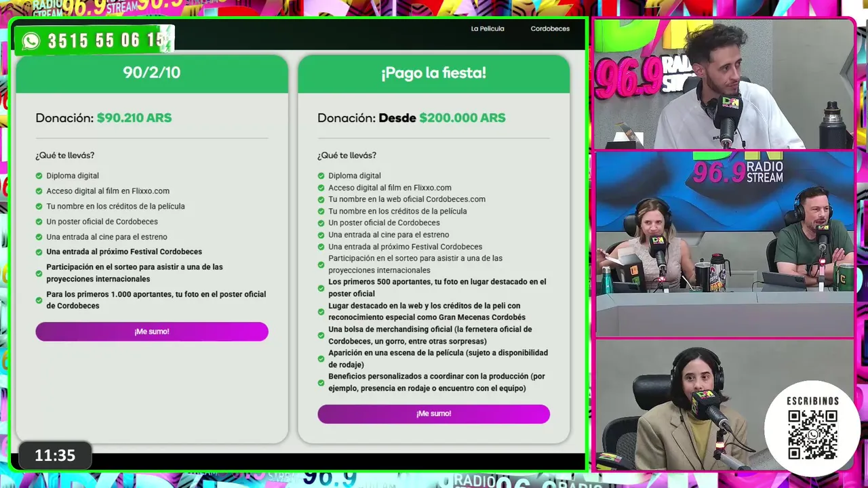Open La Película nav link
Image resolution: width=868 pixels, height=488 pixels.
pyautogui.click(x=488, y=28)
